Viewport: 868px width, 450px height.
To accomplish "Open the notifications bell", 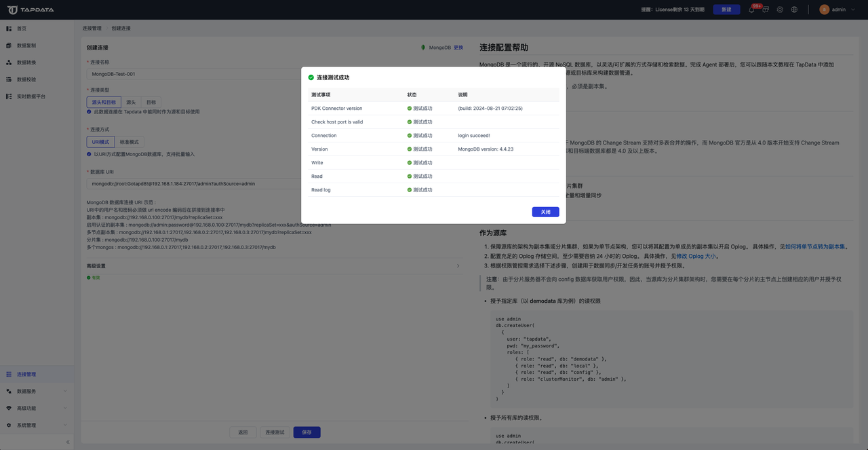I will pyautogui.click(x=751, y=10).
